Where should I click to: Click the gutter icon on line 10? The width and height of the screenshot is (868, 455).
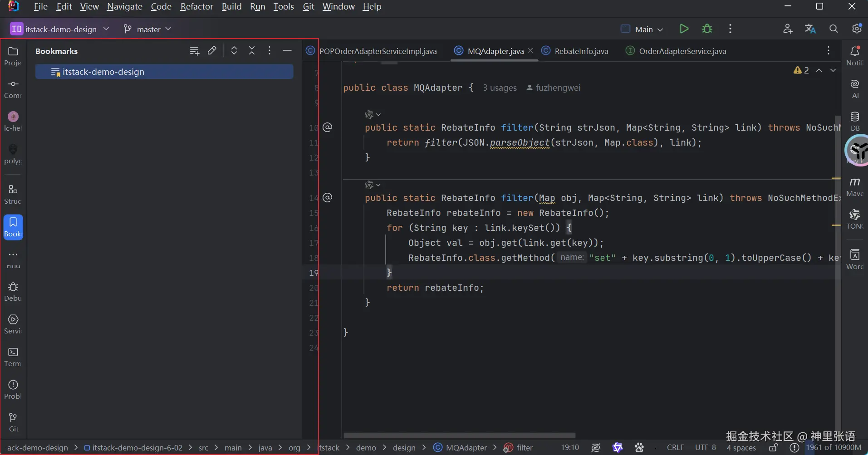point(328,127)
